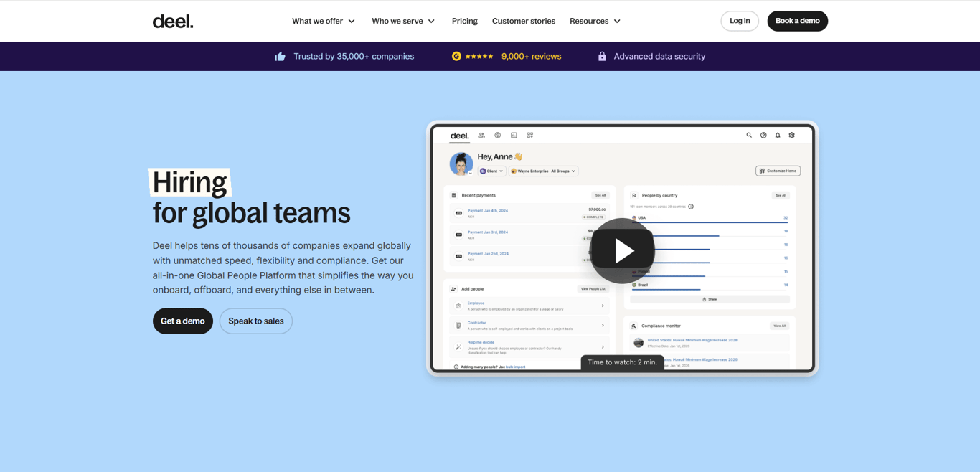Click the padlock icon beside Advanced data security
The height and width of the screenshot is (472, 980).
602,56
